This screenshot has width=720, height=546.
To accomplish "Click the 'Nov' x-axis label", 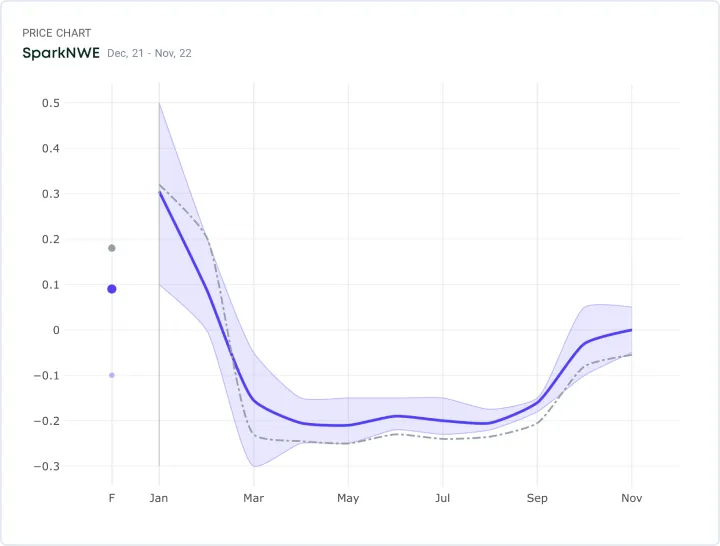I will pos(632,498).
